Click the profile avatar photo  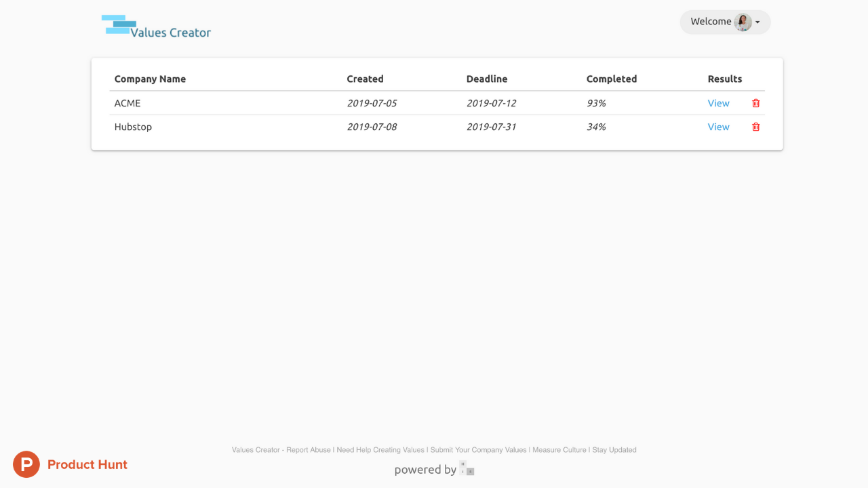pos(743,22)
